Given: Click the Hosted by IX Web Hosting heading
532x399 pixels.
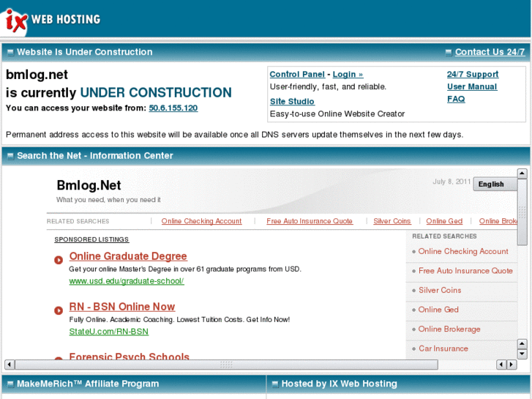Looking at the screenshot, I should click(x=340, y=384).
